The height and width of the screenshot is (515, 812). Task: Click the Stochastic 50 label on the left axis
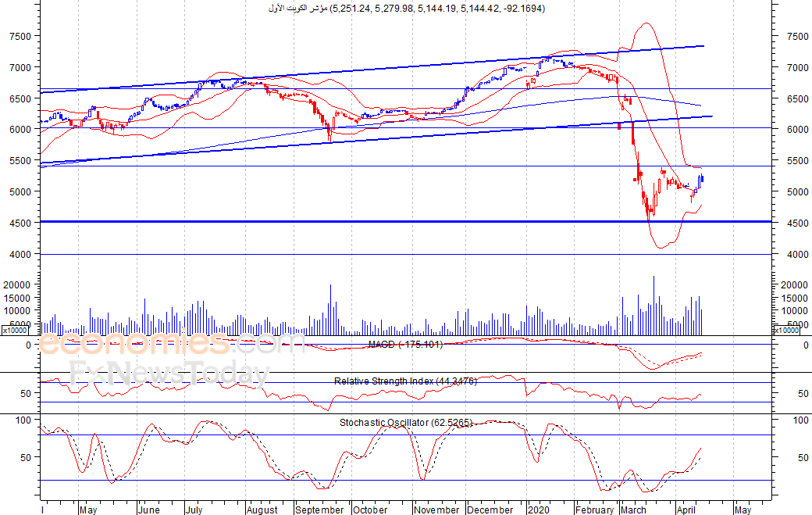(x=26, y=457)
